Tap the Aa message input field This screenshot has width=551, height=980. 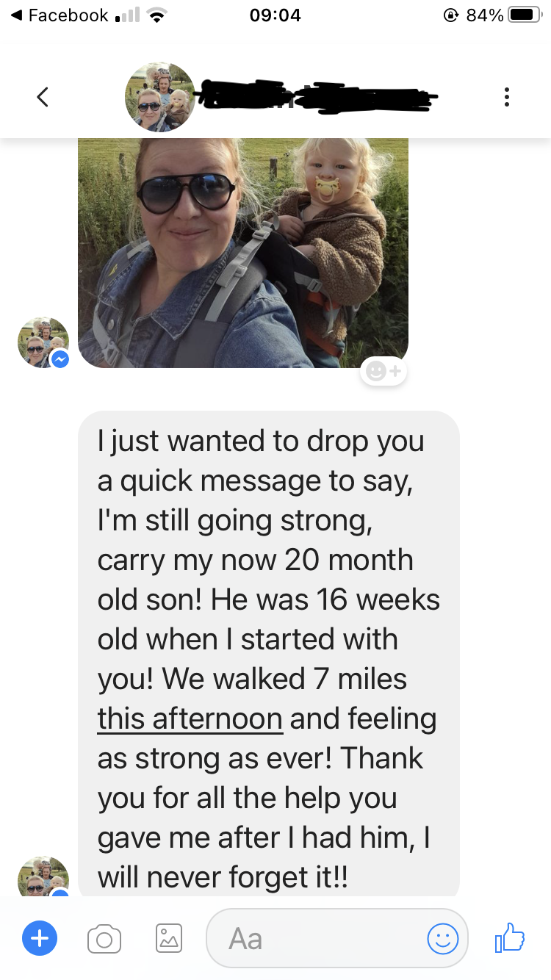pyautogui.click(x=337, y=938)
